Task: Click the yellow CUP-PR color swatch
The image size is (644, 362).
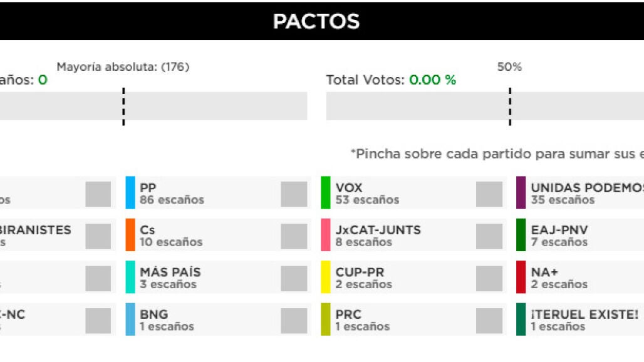Action: pyautogui.click(x=326, y=277)
